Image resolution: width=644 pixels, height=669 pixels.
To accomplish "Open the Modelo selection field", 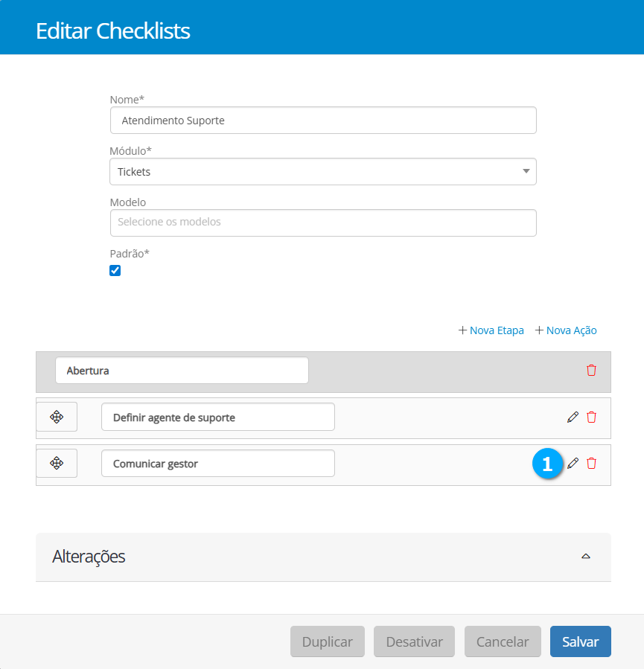I will click(322, 223).
